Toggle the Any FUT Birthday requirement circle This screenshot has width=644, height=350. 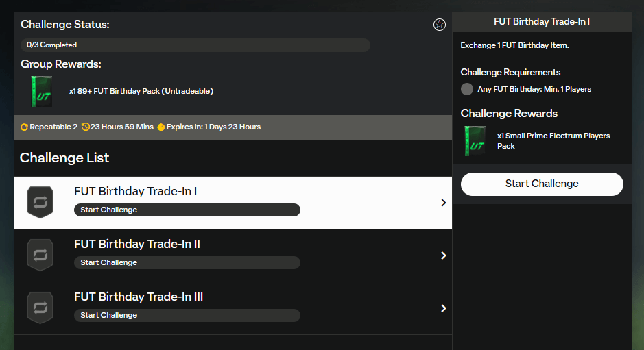coord(467,89)
